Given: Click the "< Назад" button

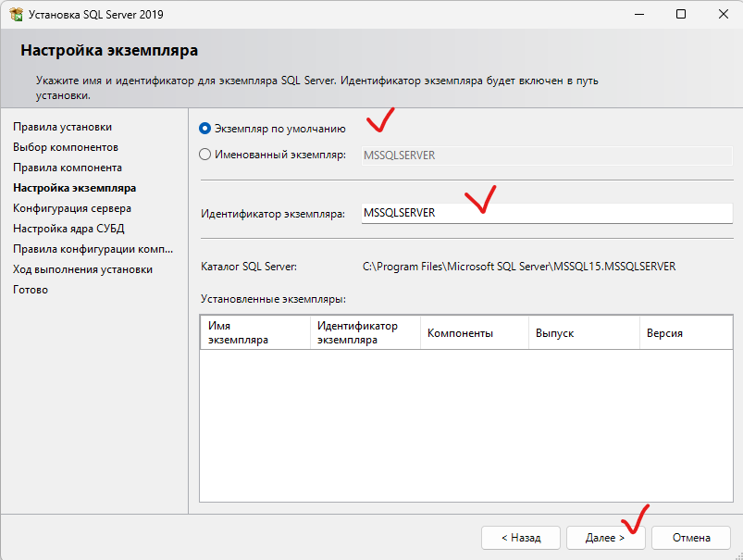Looking at the screenshot, I should [521, 538].
